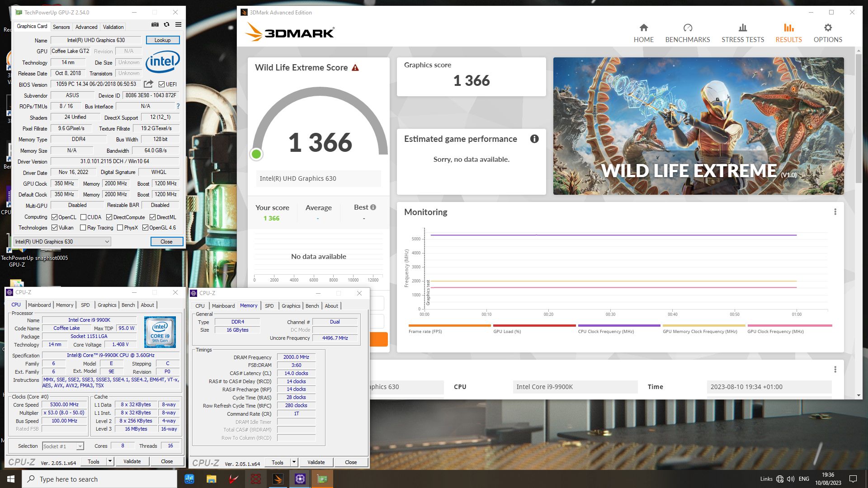Open the GPU-Z hamburger menu
The image size is (868, 488).
[x=178, y=25]
